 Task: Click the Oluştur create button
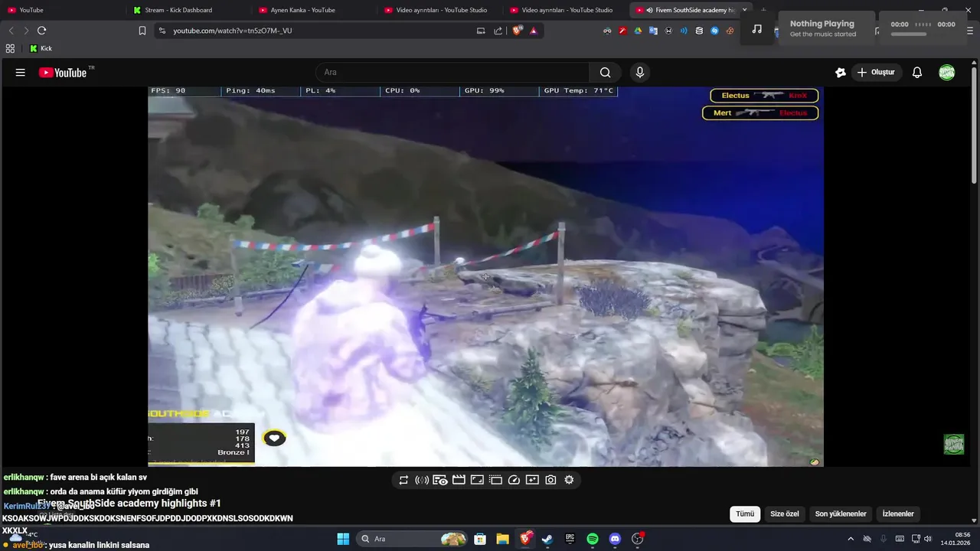click(876, 73)
